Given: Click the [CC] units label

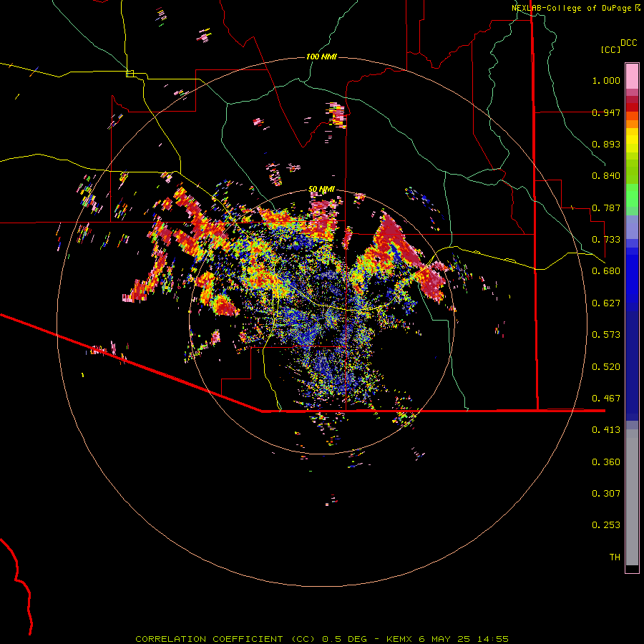Looking at the screenshot, I should pos(610,49).
